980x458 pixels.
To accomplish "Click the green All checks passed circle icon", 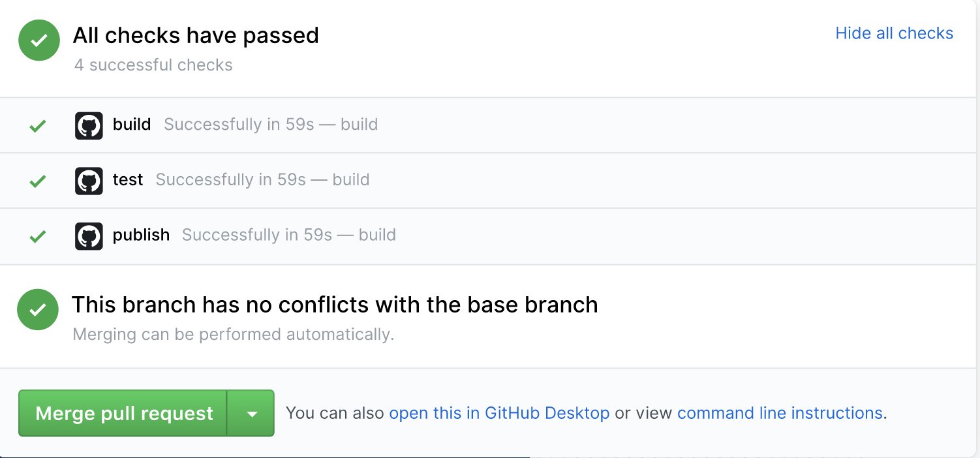I will pyautogui.click(x=39, y=40).
